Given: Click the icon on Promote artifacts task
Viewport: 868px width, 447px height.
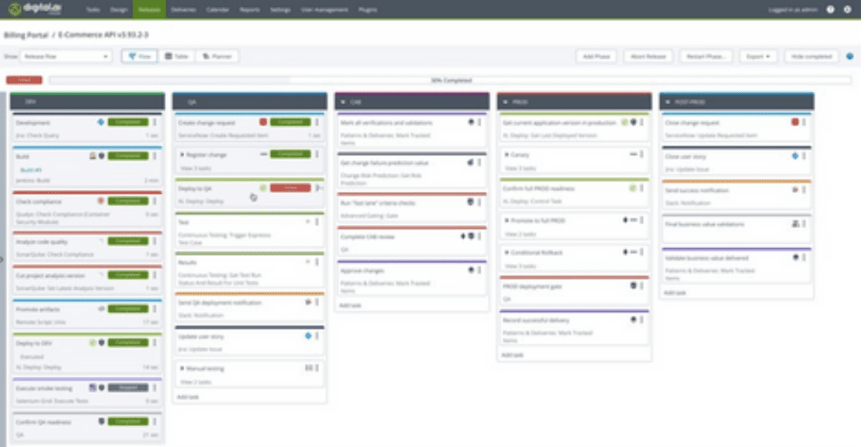Looking at the screenshot, I should (x=102, y=309).
